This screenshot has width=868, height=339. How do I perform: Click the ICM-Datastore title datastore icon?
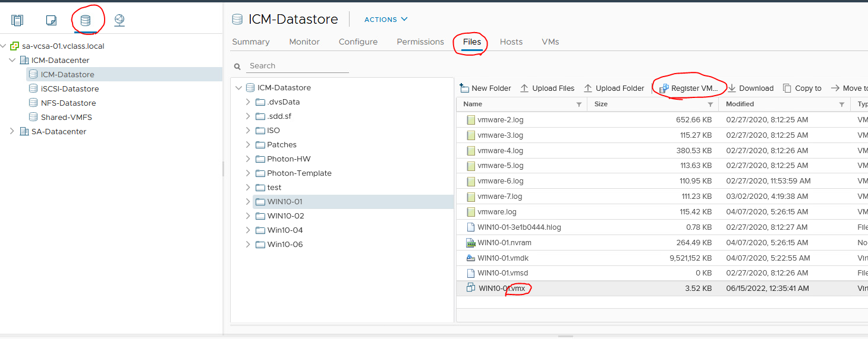(x=237, y=19)
